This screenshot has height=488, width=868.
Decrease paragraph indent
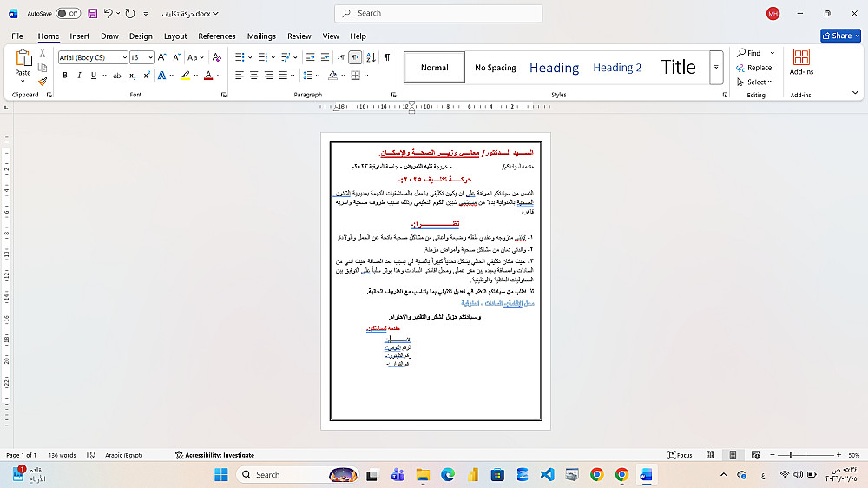click(311, 57)
